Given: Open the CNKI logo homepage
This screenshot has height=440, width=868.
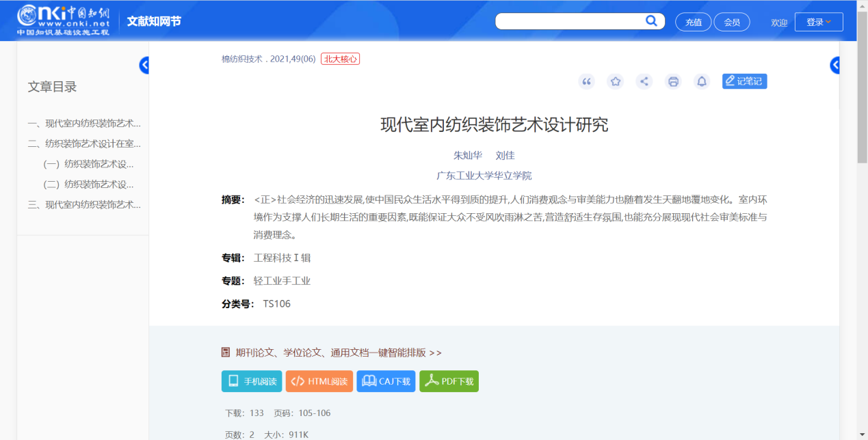Looking at the screenshot, I should 63,20.
